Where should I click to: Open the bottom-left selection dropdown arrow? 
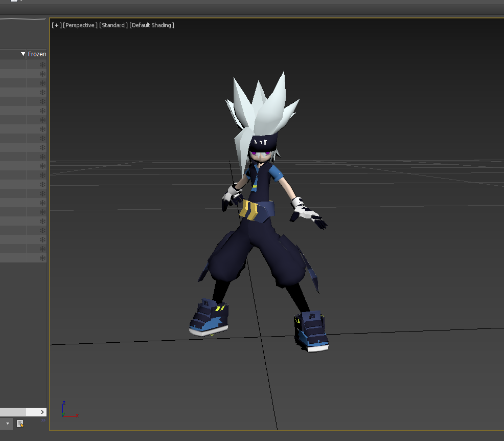coord(8,424)
